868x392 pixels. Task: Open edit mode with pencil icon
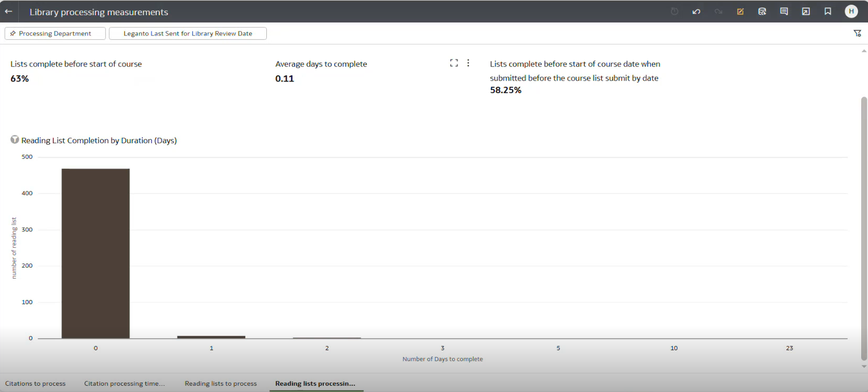click(x=740, y=11)
